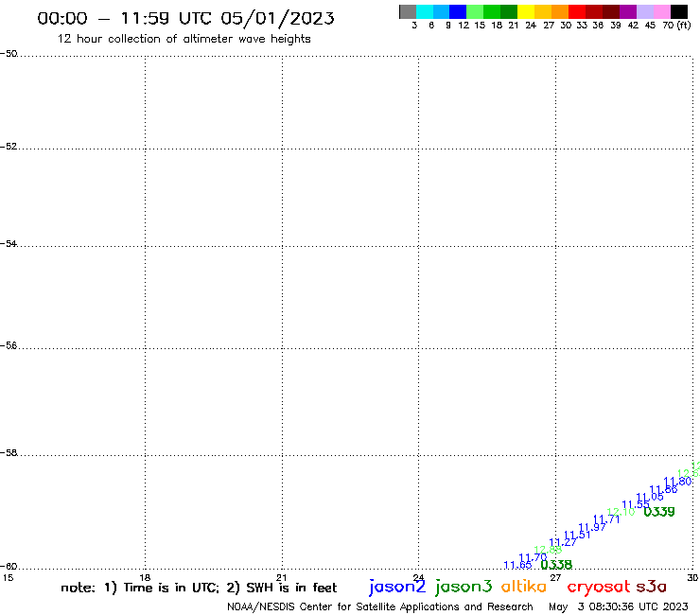Viewport: 700px width, 615px height.
Task: Click the -56 latitude axis label
Action: pyautogui.click(x=9, y=345)
